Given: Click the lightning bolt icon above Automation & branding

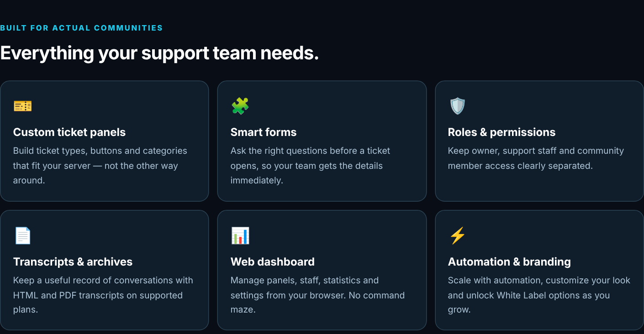Looking at the screenshot, I should [457, 236].
